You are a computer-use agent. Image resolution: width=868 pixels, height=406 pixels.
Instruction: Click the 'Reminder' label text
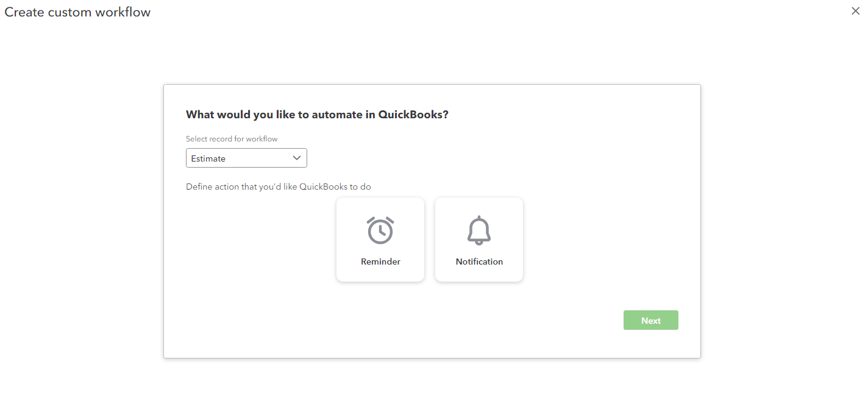coord(380,262)
